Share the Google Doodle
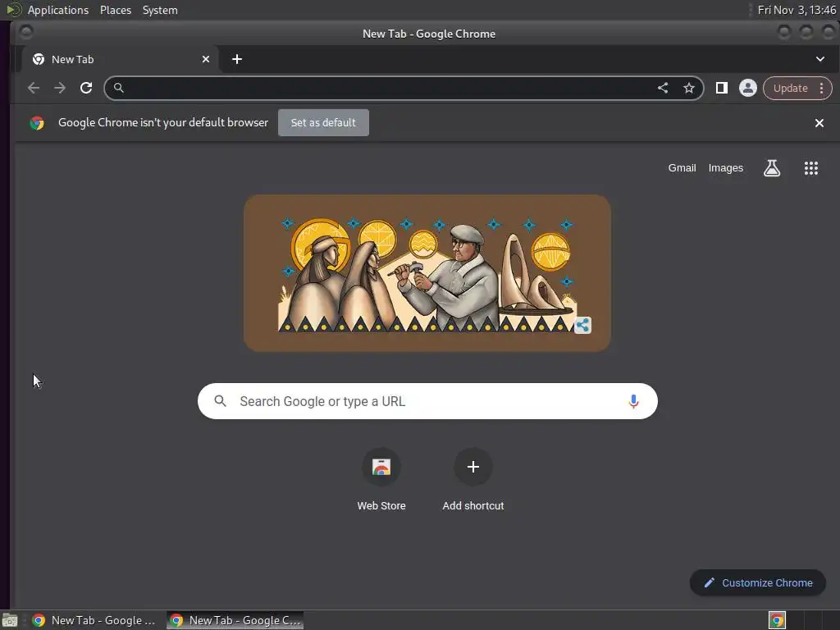840x630 pixels. coord(583,325)
